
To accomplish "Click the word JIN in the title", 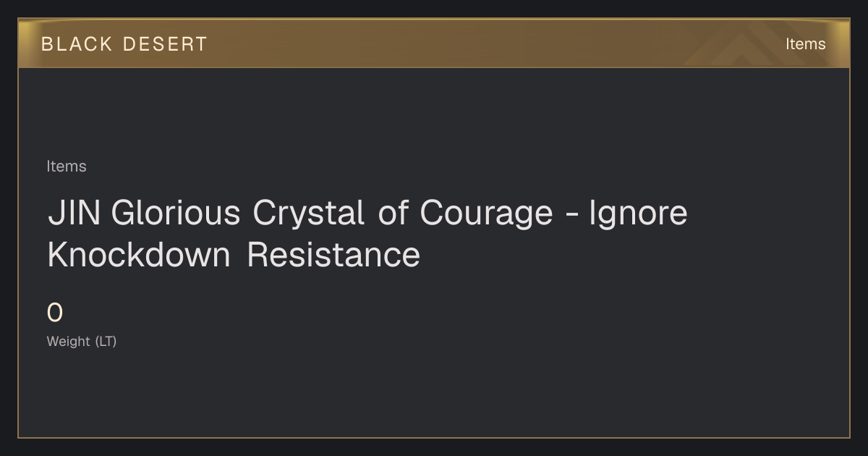I will point(75,214).
